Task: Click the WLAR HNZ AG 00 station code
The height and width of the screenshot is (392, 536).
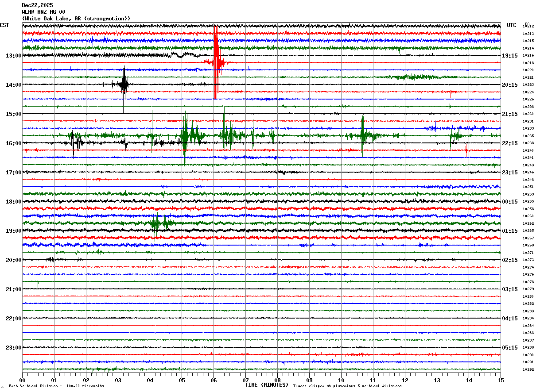Action: (43, 12)
